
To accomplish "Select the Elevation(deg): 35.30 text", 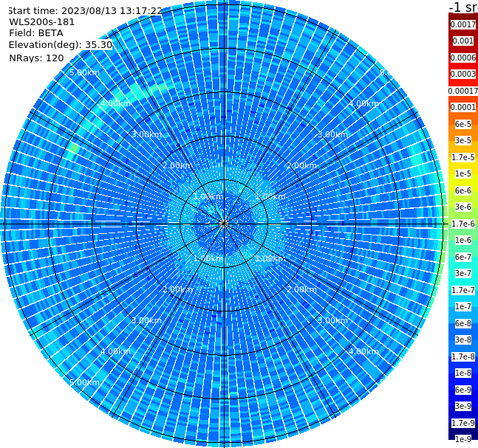I will (61, 45).
